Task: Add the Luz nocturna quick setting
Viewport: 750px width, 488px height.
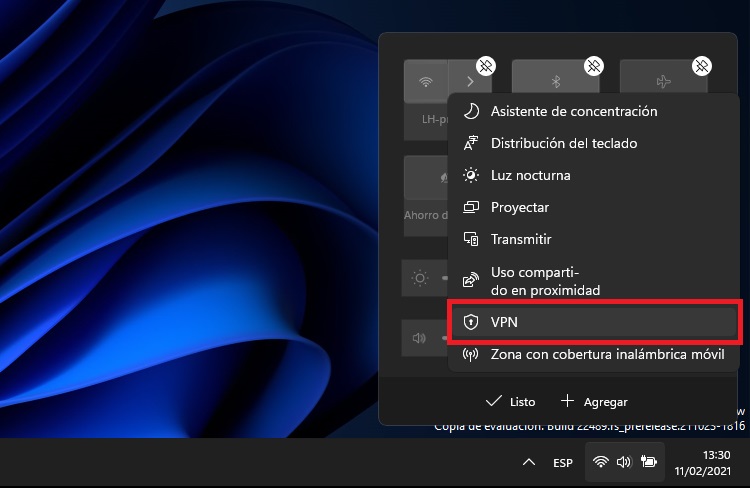Action: (x=593, y=176)
